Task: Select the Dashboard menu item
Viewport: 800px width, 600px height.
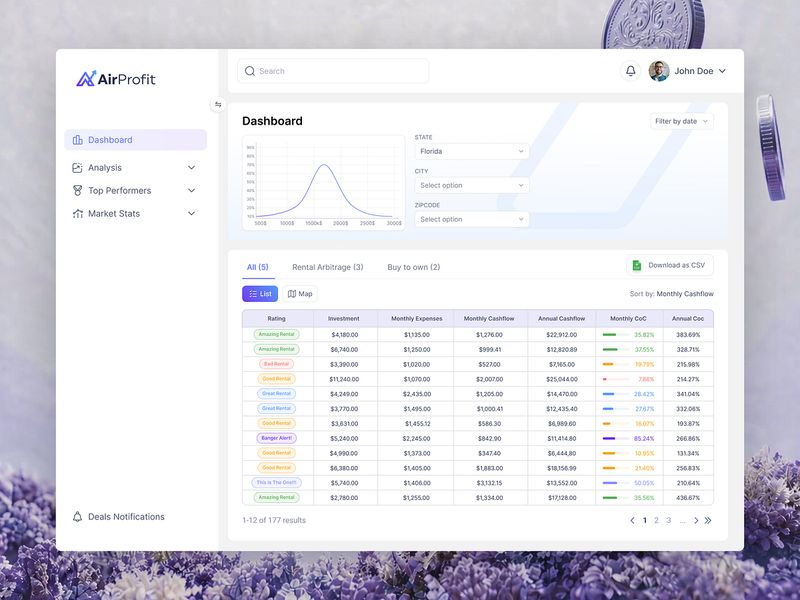Action: (x=135, y=140)
